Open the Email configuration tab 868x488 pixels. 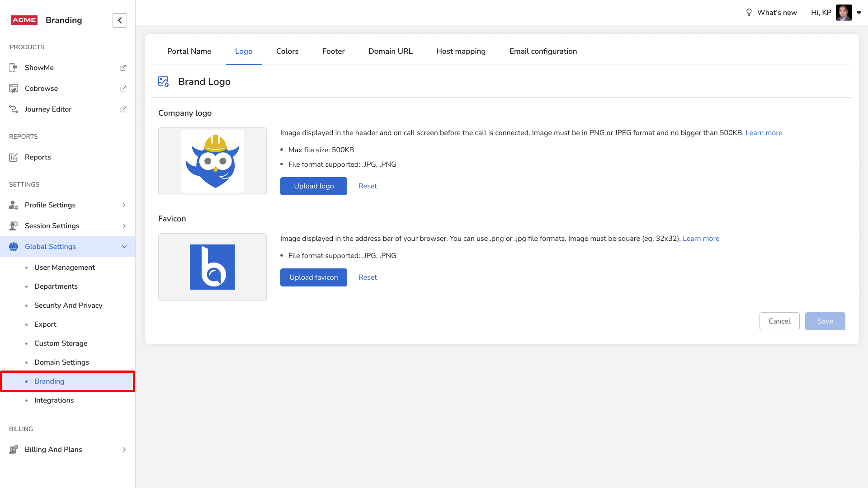tap(543, 52)
